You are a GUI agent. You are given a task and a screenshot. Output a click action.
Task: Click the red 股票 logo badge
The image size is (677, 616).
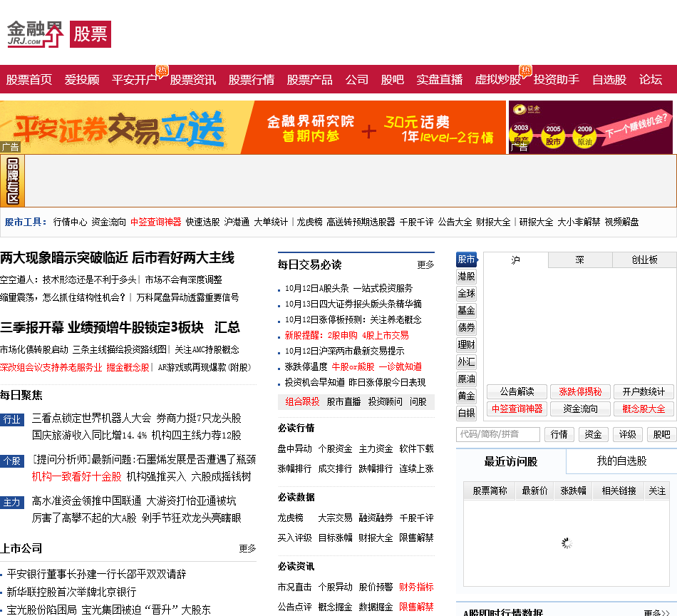(91, 34)
